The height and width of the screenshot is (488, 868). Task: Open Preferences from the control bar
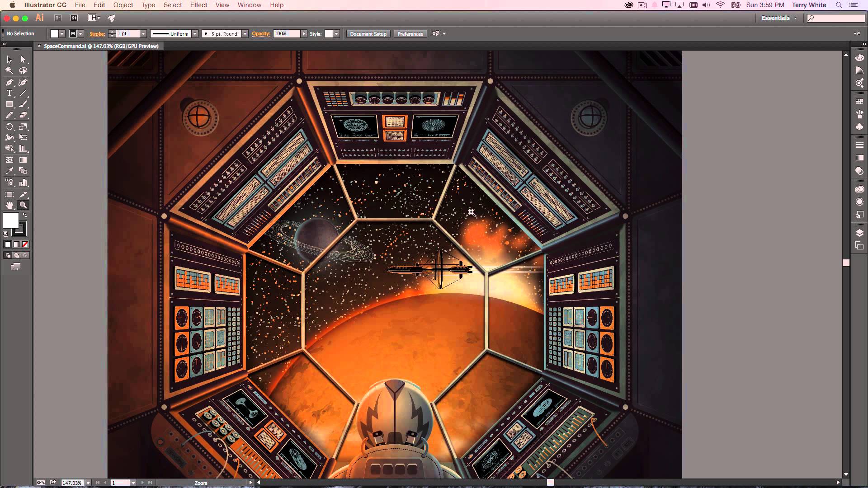410,33
